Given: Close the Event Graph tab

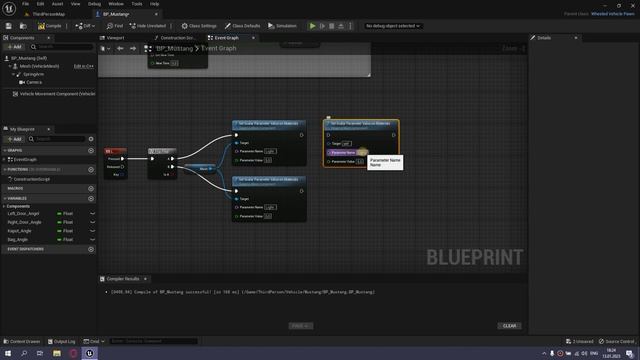Looking at the screenshot, I should point(253,38).
